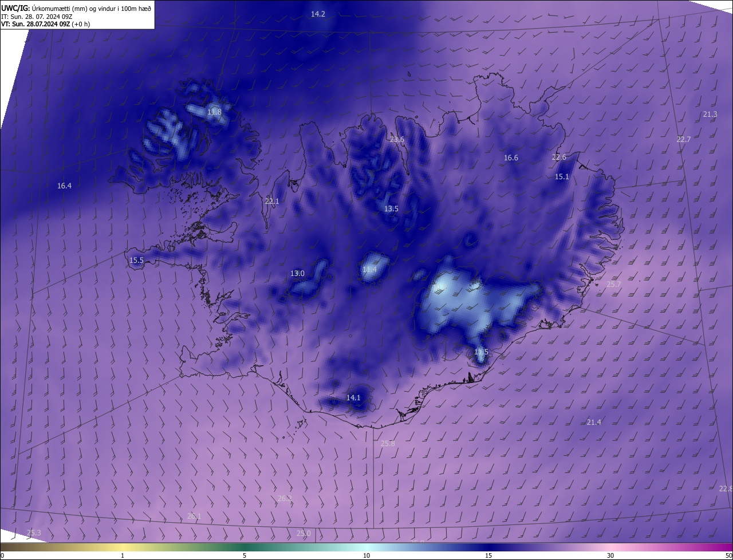Screen dimensions: 733x560
Task: Click the 23.6 precipitable water label
Action: coord(397,139)
